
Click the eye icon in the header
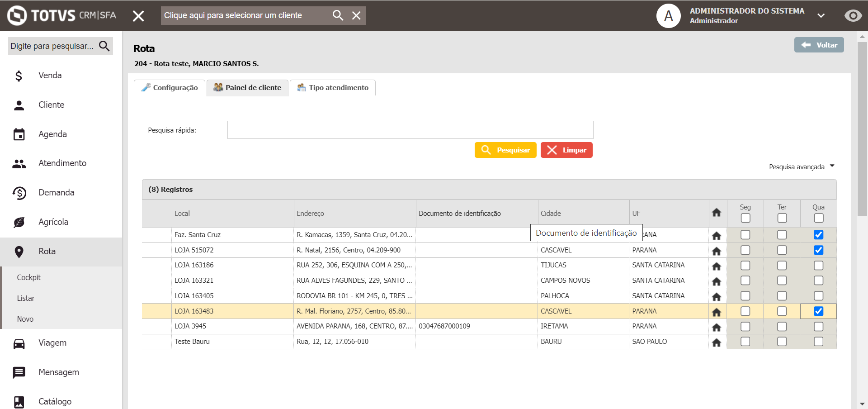pos(853,16)
